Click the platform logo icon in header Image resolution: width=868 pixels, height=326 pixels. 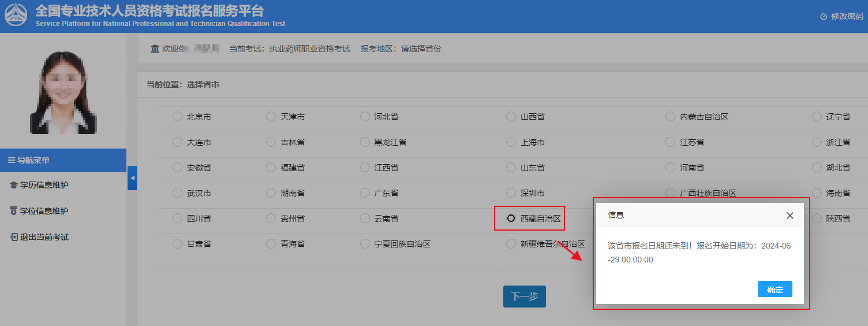(x=16, y=16)
